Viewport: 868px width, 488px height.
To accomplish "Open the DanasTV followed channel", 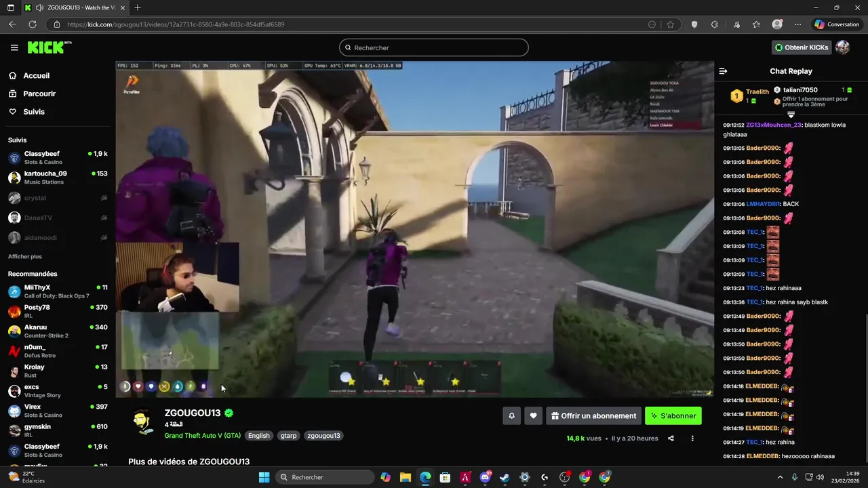I will pyautogui.click(x=58, y=218).
